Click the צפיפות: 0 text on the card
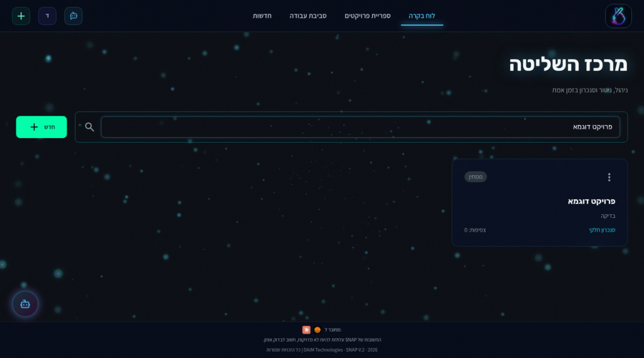The height and width of the screenshot is (358, 644). (x=475, y=230)
